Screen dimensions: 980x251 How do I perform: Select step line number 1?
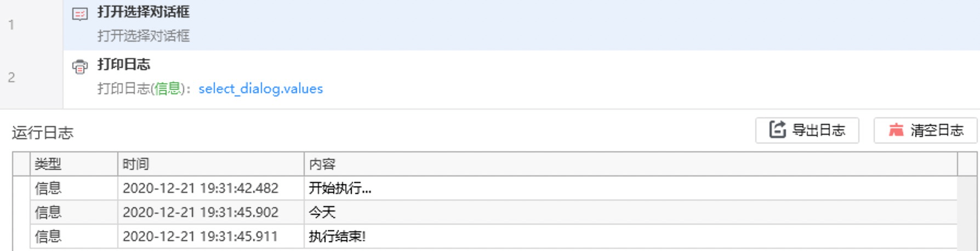coord(12,25)
